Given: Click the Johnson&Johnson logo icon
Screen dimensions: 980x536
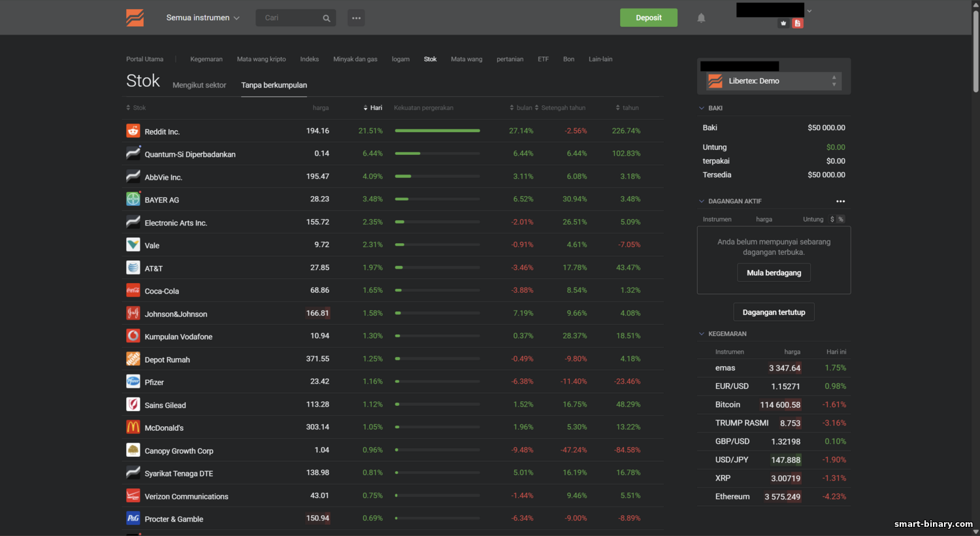Looking at the screenshot, I should pos(133,313).
